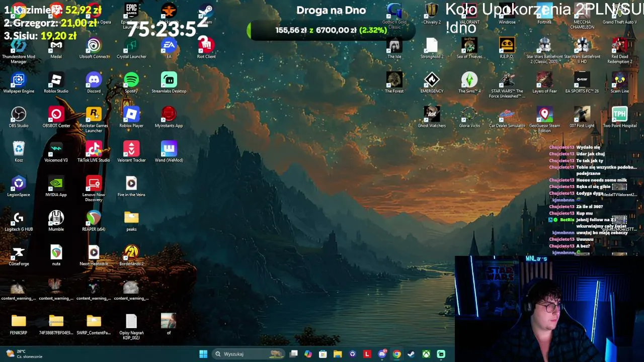Open the Red Dead Redemption 2 shortcut
The height and width of the screenshot is (362, 644).
(x=619, y=51)
